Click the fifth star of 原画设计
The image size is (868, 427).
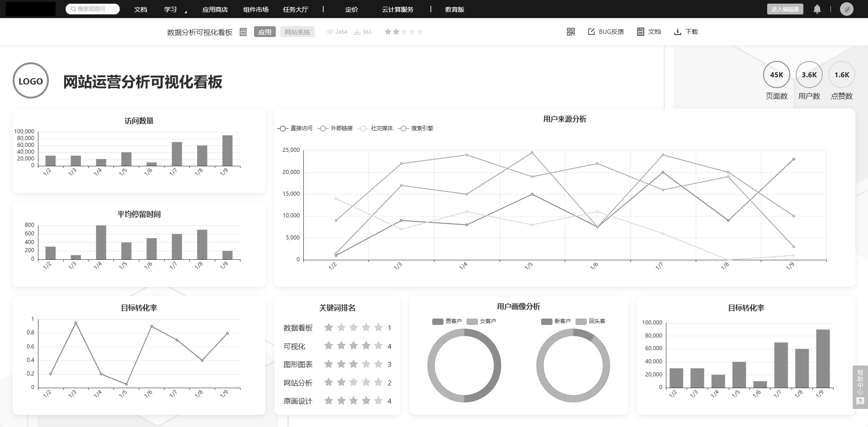378,401
